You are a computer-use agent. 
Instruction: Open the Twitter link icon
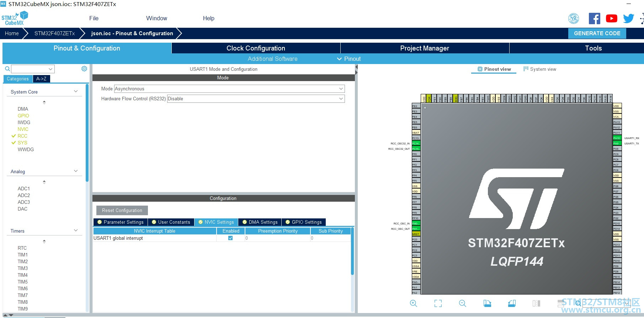[x=628, y=18]
